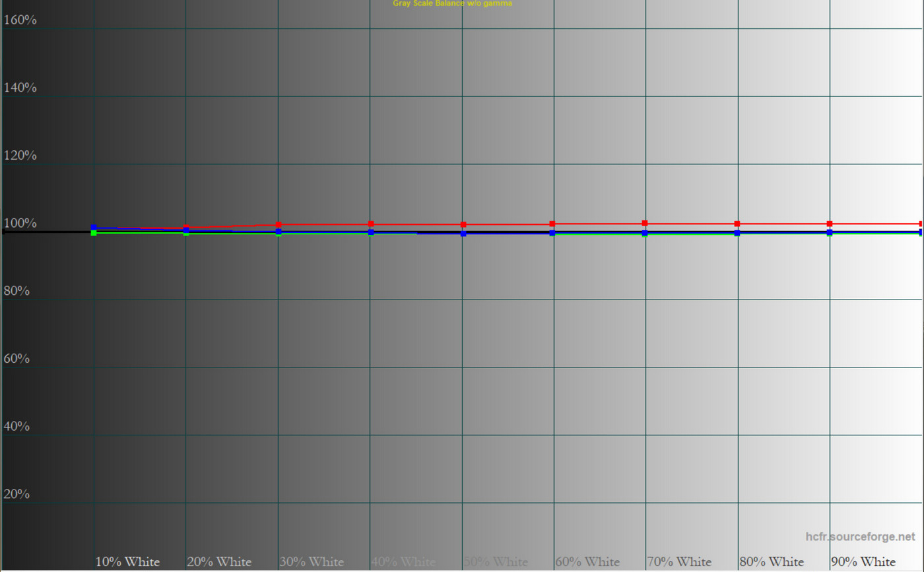
Task: Select the 20% vertical axis label
Action: click(16, 494)
